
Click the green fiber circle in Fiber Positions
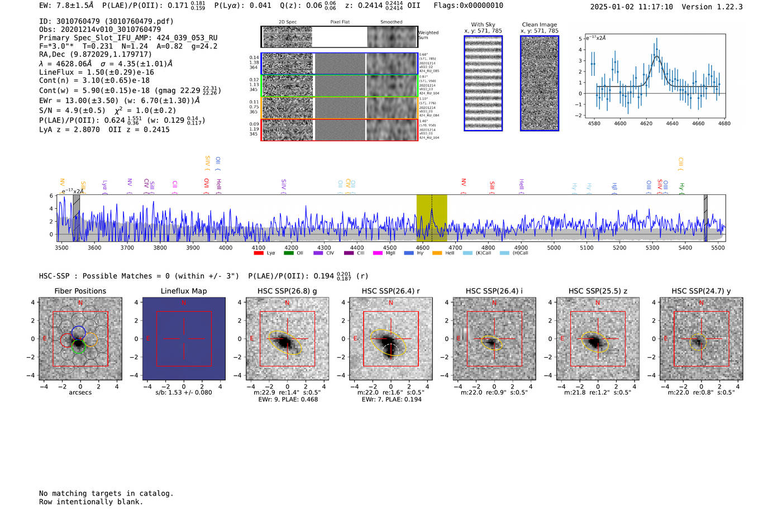(x=78, y=346)
